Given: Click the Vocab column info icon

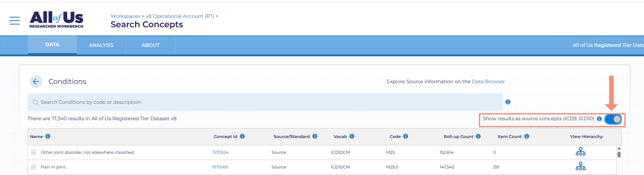Looking at the screenshot, I should point(352,136).
